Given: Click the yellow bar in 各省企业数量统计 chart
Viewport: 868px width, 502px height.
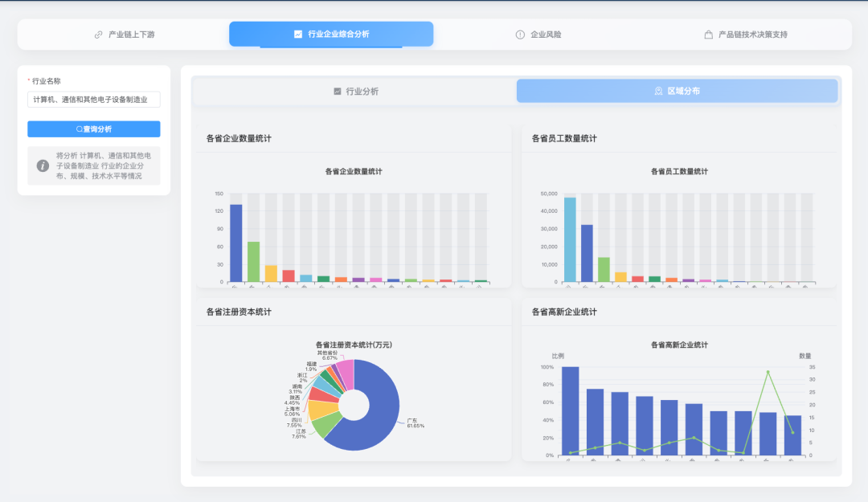Looking at the screenshot, I should [x=271, y=273].
